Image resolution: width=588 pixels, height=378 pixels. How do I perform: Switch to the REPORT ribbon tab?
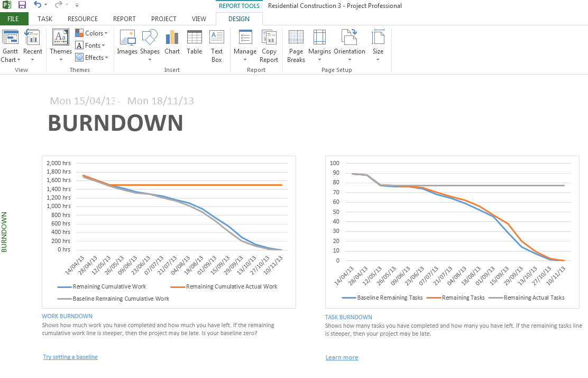(x=124, y=19)
